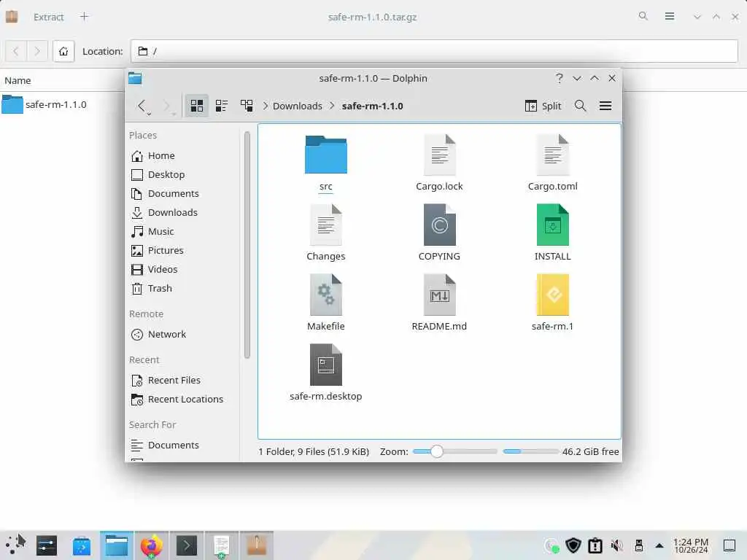Viewport: 747px width, 560px height.
Task: Select the Makefile icon
Action: (326, 295)
